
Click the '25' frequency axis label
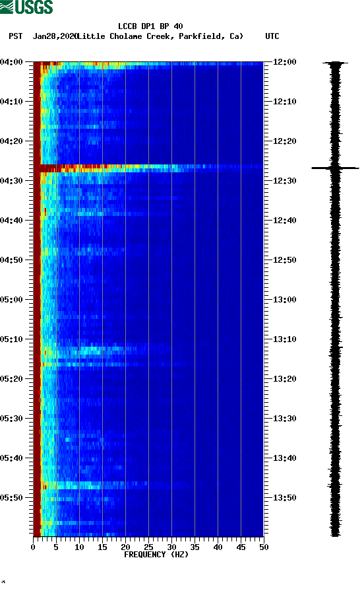point(148,547)
